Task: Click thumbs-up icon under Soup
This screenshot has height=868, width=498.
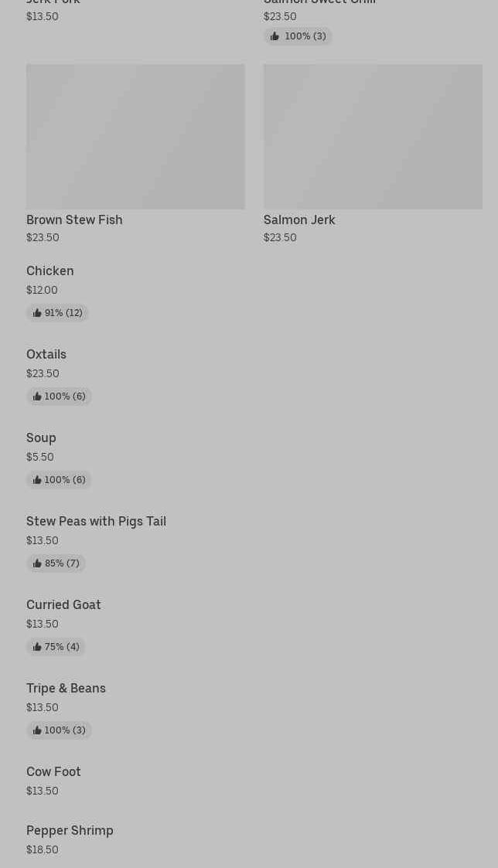Action: 37,480
